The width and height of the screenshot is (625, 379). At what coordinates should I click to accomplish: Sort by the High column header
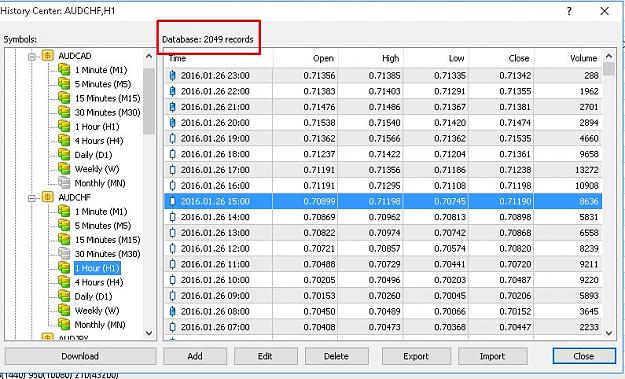click(371, 59)
